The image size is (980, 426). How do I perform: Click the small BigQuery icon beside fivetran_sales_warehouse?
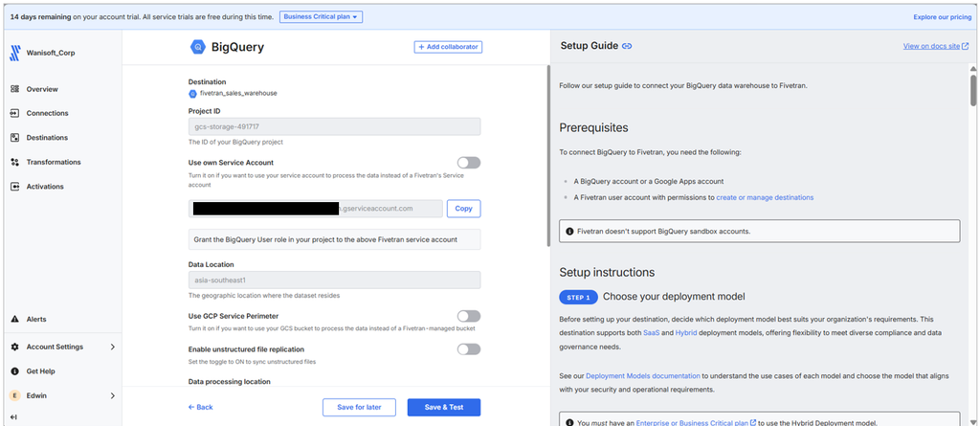click(x=192, y=93)
